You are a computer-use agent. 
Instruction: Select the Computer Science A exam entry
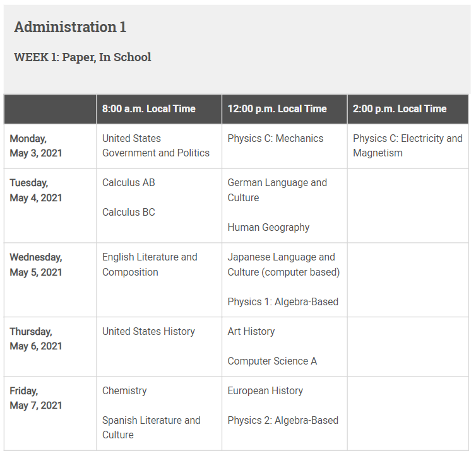coord(272,361)
